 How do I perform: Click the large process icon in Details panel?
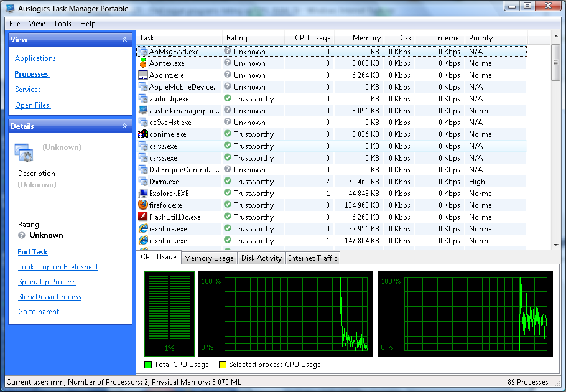[x=24, y=152]
